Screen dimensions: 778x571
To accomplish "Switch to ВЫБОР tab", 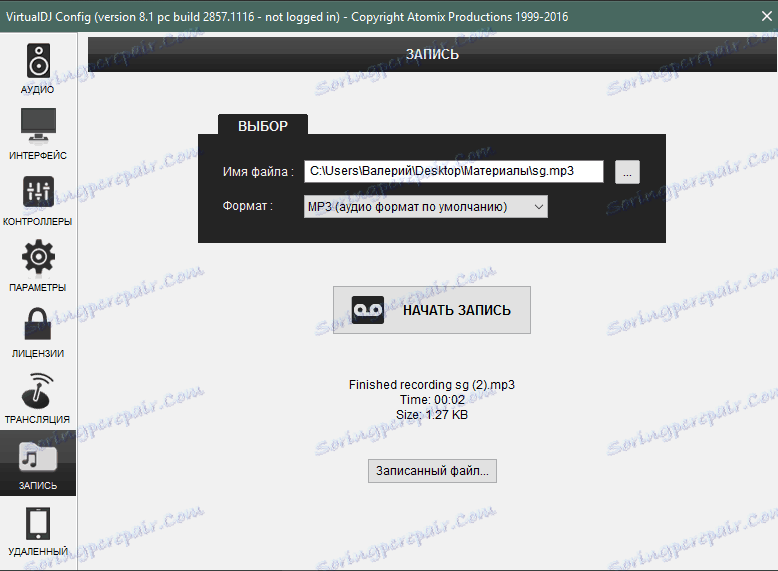I will 263,126.
